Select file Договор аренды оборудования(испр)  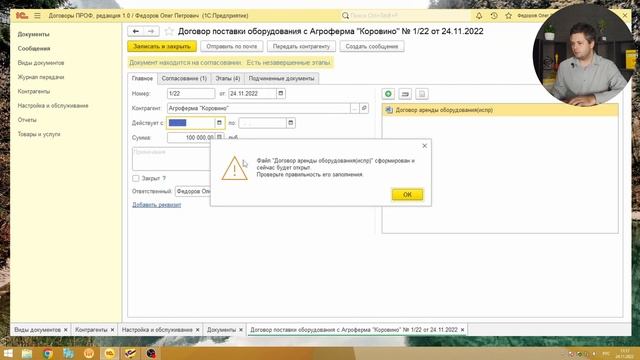[x=500, y=110]
